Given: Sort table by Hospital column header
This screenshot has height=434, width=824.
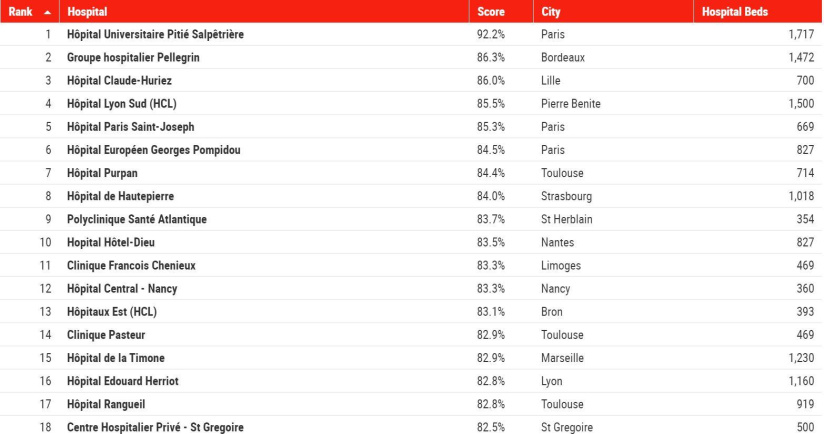Looking at the screenshot, I should tap(87, 12).
